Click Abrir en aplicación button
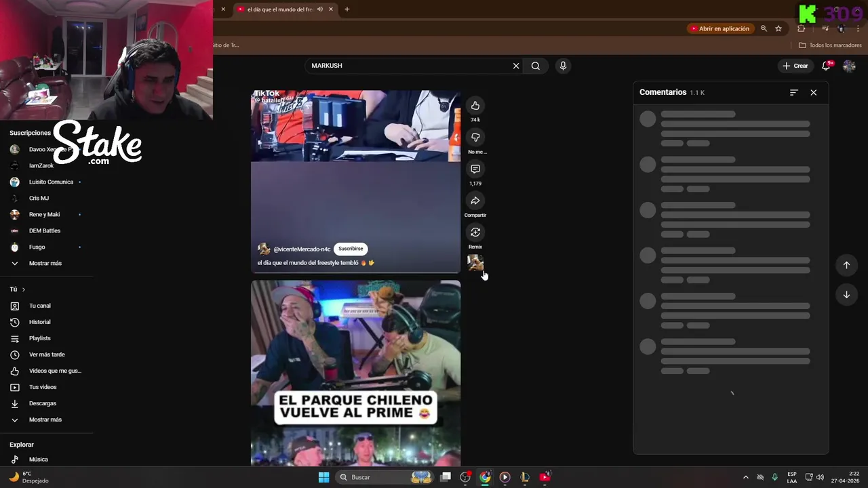 [719, 28]
